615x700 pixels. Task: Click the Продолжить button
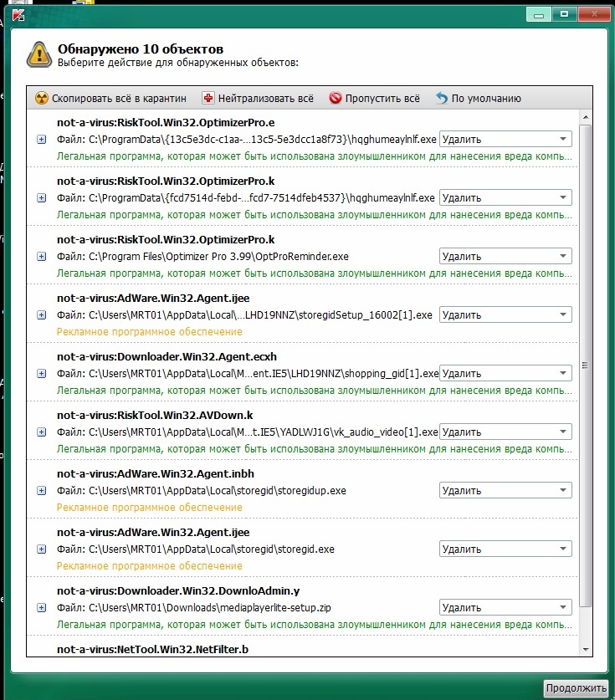point(577,688)
